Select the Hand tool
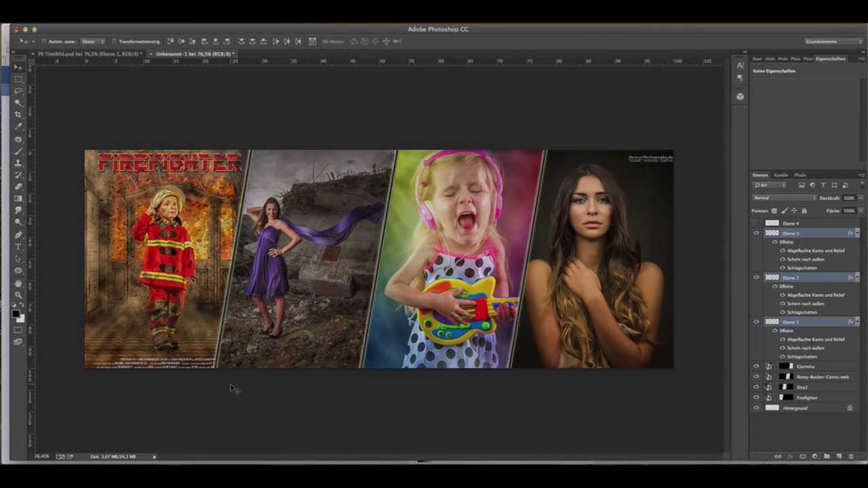The width and height of the screenshot is (868, 488). tap(18, 283)
